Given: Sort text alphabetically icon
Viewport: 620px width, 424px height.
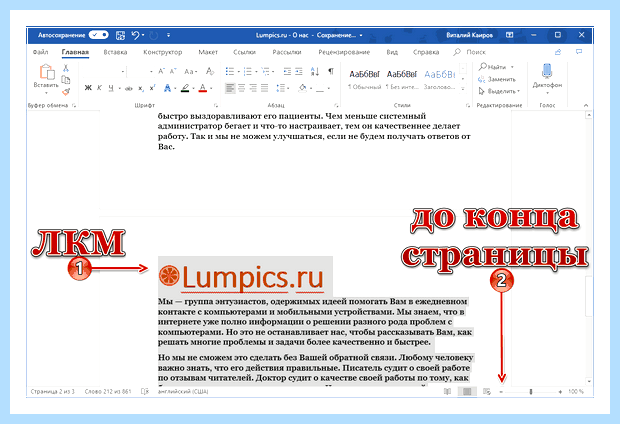Looking at the screenshot, I should 315,72.
